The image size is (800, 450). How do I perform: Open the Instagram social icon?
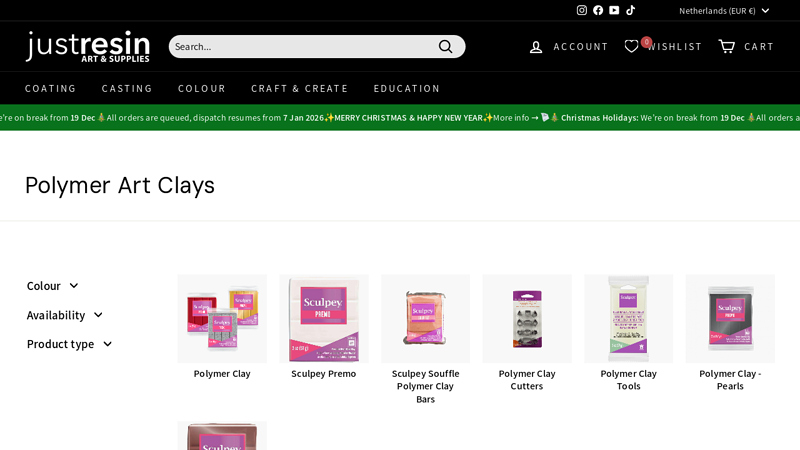click(582, 10)
